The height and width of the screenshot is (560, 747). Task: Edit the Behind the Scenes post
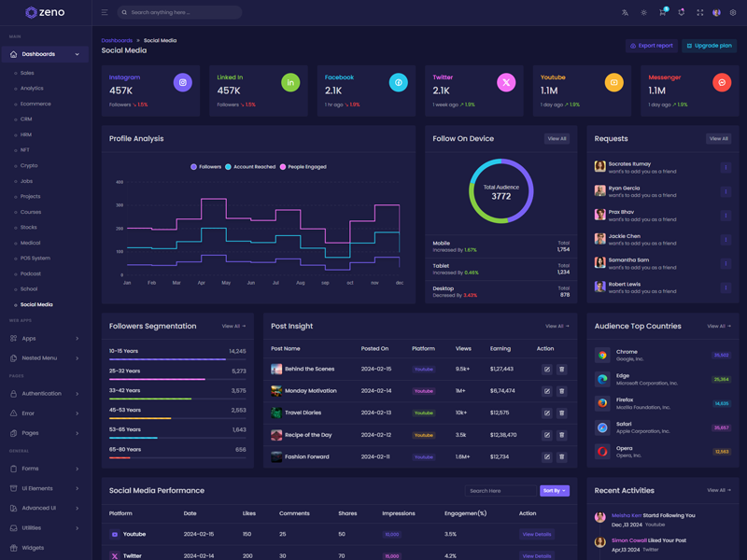click(547, 369)
